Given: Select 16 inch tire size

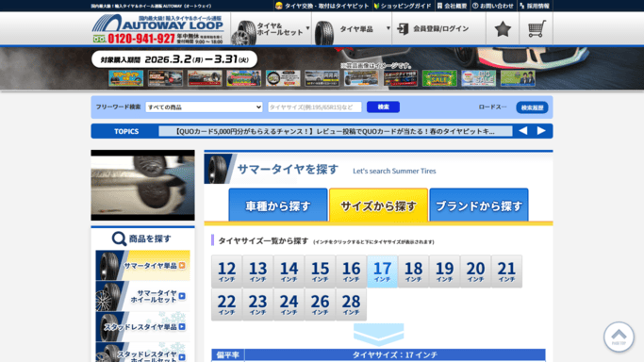Looking at the screenshot, I should [351, 271].
